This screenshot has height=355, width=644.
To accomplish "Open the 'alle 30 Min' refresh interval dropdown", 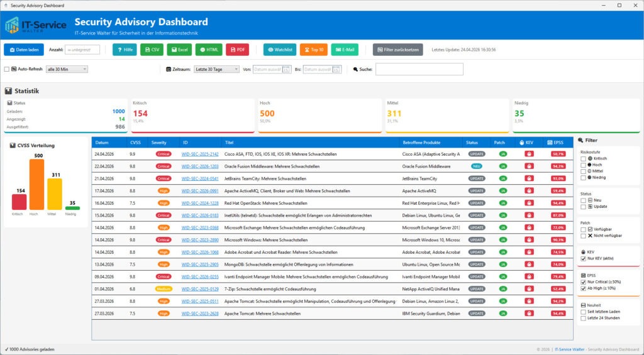I will click(67, 69).
